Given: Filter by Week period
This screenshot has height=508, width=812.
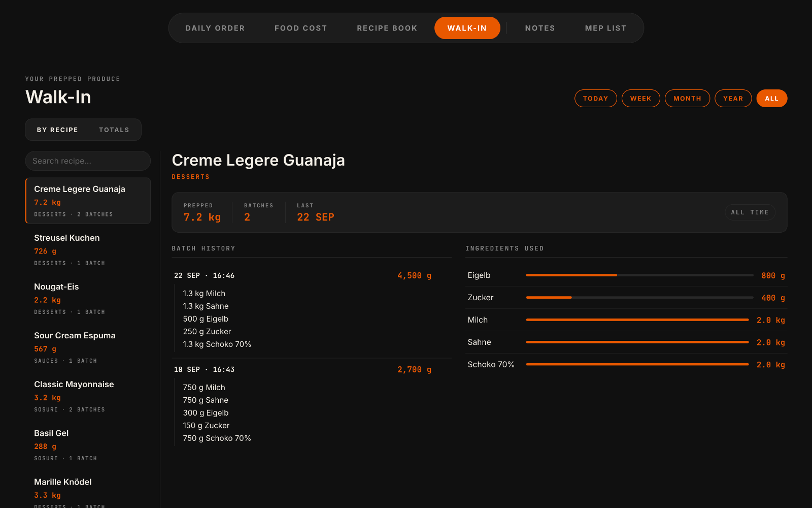Looking at the screenshot, I should coord(640,99).
